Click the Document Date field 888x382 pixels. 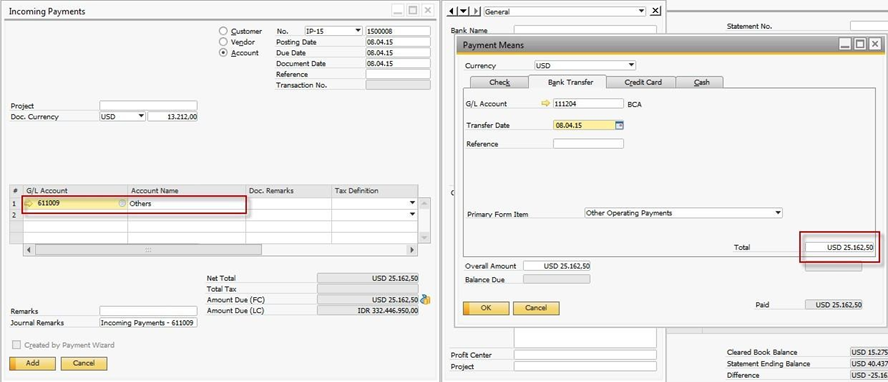coord(398,63)
